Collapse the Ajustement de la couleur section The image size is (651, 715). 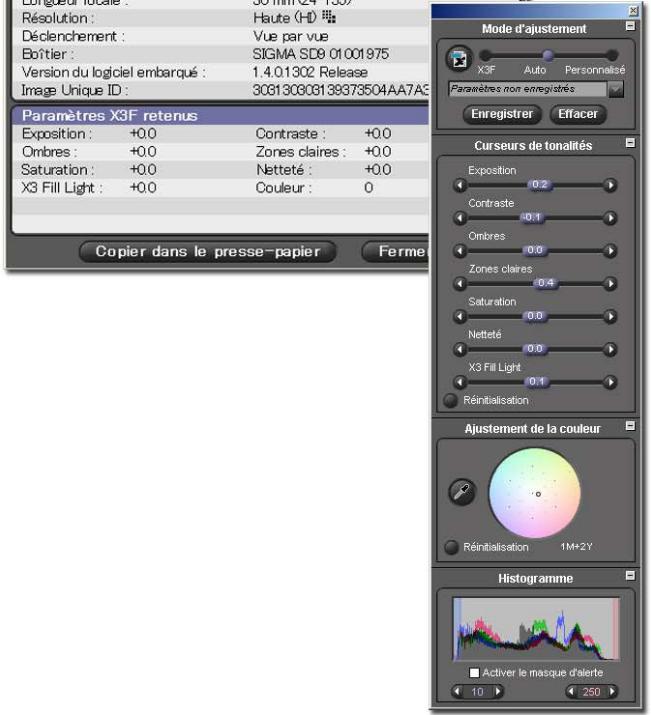tap(630, 425)
